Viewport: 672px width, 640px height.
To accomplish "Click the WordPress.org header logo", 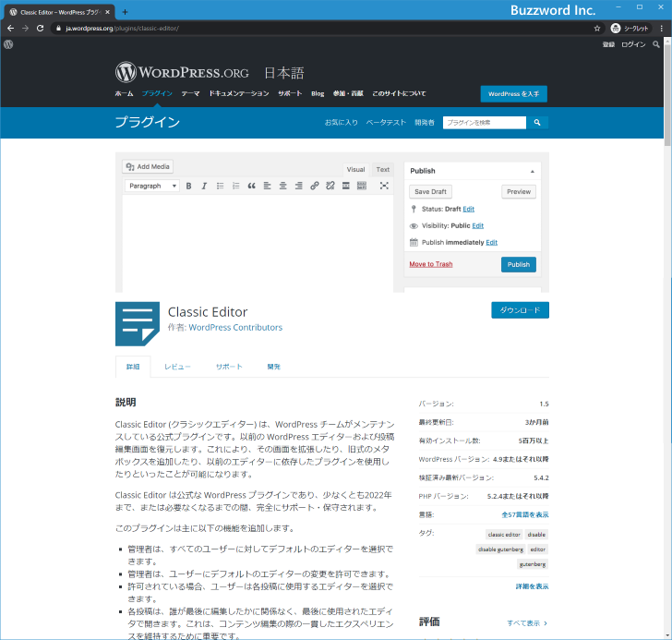I will pos(182,72).
